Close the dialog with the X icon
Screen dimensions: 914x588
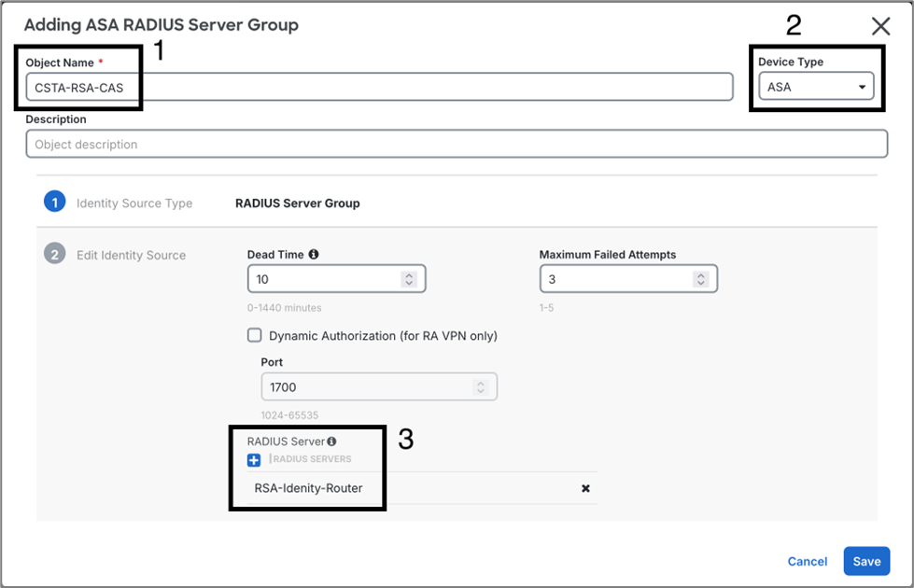click(x=880, y=26)
